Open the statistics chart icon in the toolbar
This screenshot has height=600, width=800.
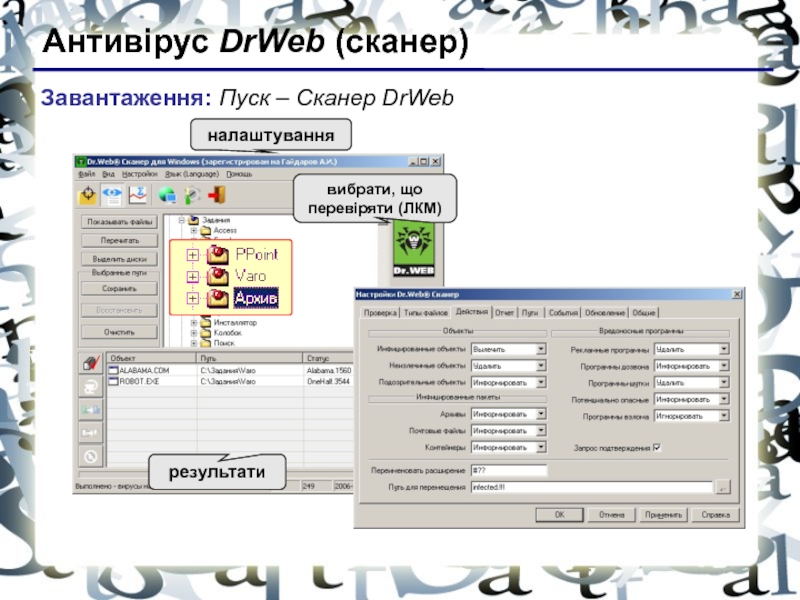[137, 195]
